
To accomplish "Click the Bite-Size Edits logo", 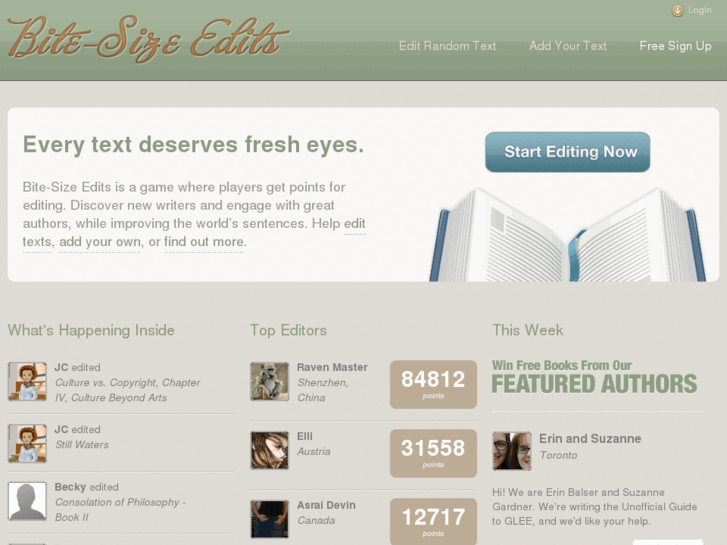I will tap(148, 39).
